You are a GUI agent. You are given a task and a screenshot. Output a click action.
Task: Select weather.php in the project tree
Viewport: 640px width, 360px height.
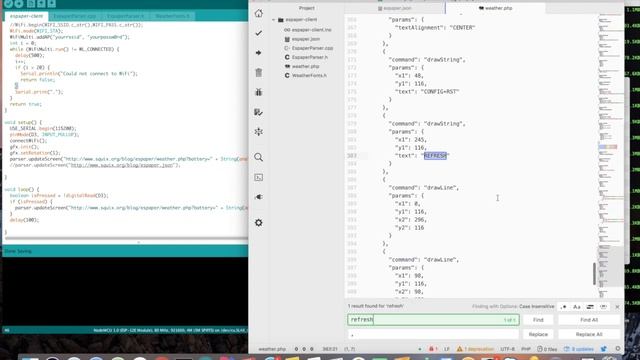click(x=302, y=67)
